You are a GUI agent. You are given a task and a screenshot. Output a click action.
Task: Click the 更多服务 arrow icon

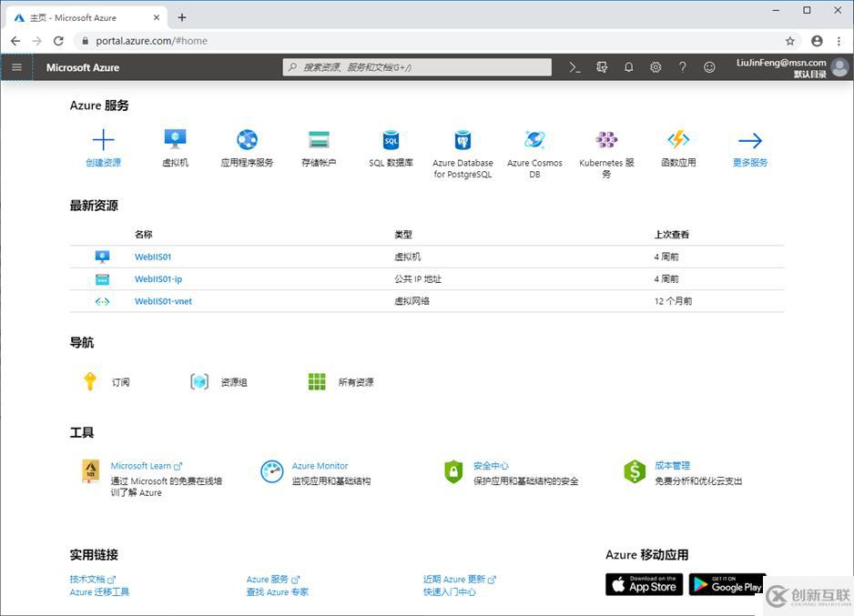click(750, 141)
